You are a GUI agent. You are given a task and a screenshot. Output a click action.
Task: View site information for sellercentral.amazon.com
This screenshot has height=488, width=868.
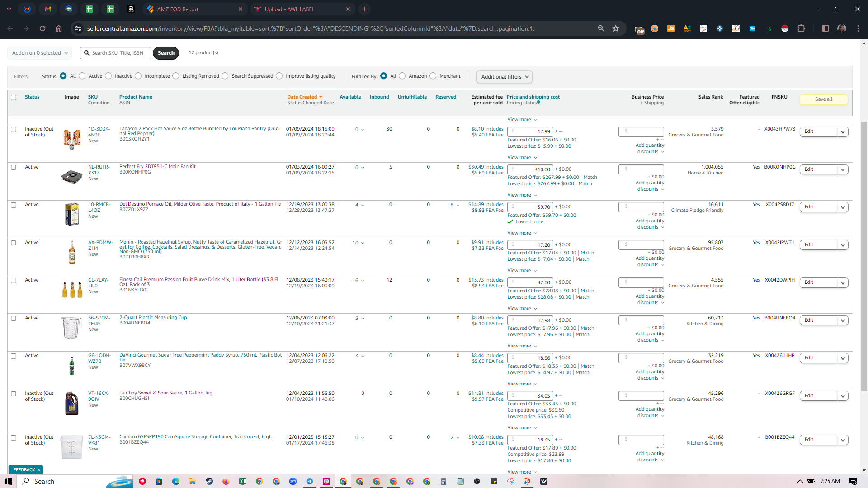(78, 28)
